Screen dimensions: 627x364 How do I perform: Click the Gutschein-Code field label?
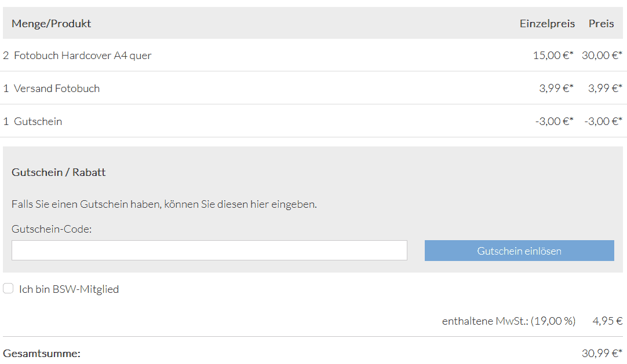point(52,229)
